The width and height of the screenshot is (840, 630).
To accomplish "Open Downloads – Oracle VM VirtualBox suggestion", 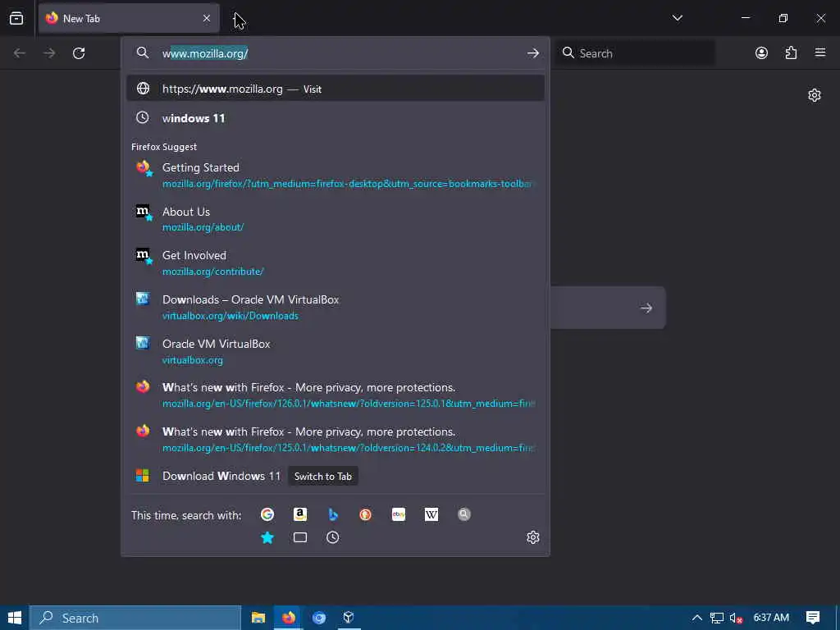I will (x=336, y=308).
